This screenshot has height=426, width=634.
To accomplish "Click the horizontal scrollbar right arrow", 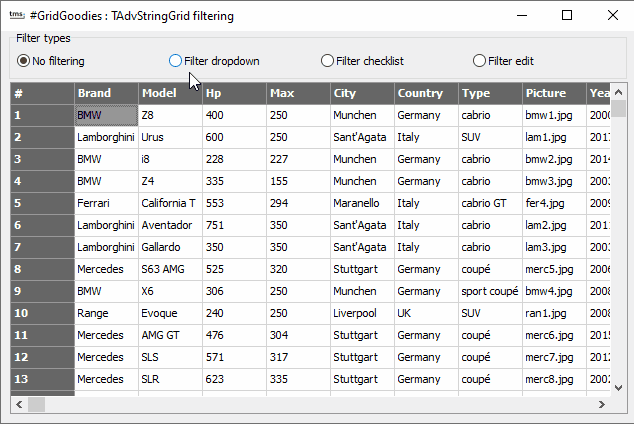I will pos(602,404).
